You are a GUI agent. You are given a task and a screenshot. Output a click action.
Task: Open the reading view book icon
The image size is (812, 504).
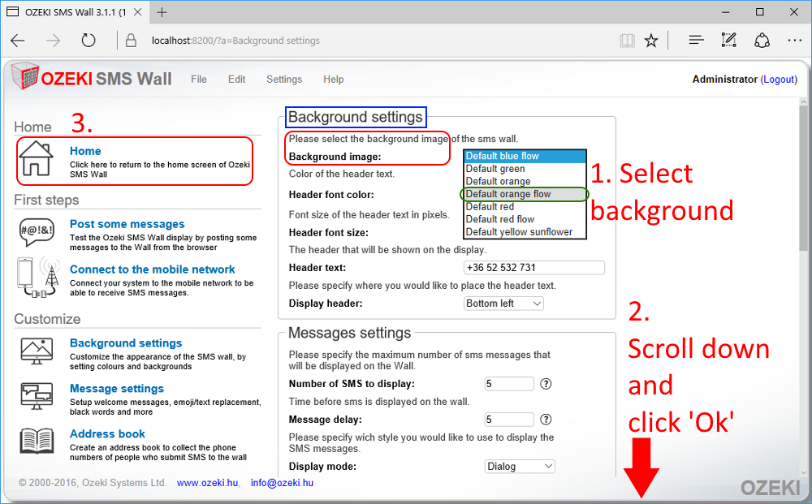[627, 41]
